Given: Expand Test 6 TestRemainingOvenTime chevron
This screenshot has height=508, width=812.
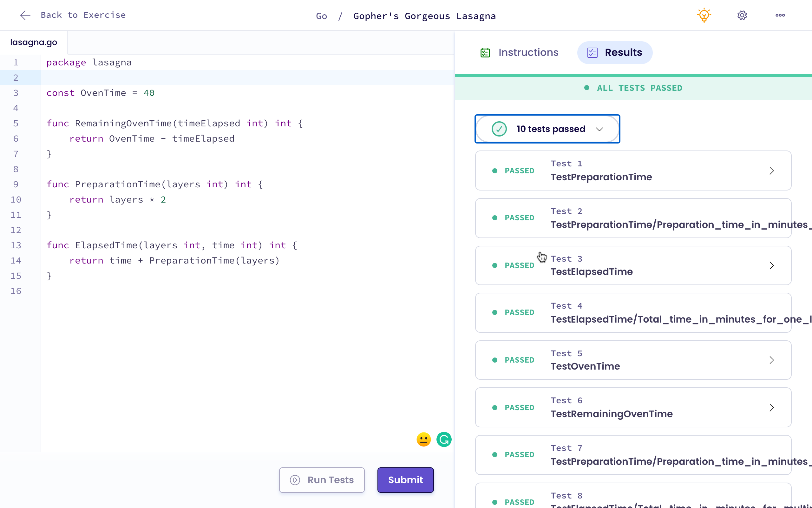Looking at the screenshot, I should pyautogui.click(x=771, y=408).
